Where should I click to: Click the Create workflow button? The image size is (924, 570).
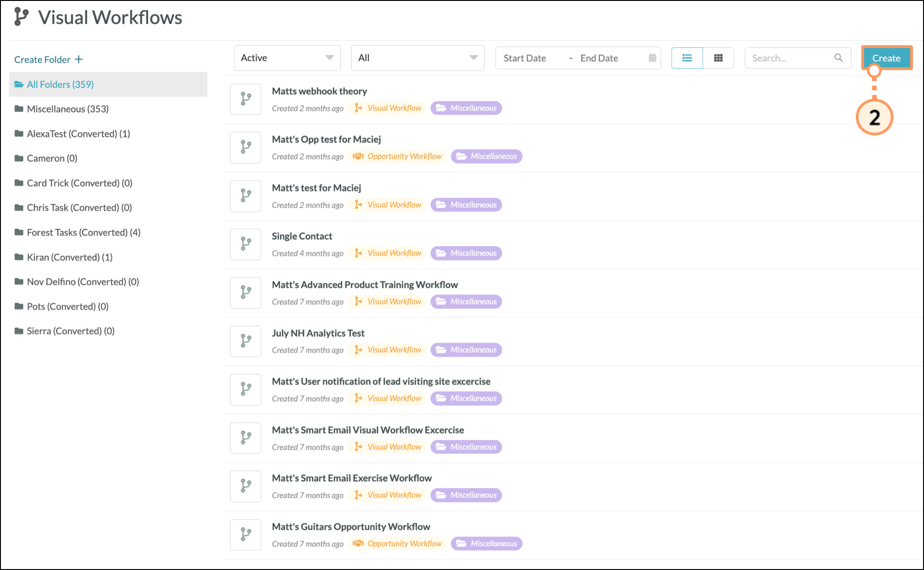click(886, 58)
